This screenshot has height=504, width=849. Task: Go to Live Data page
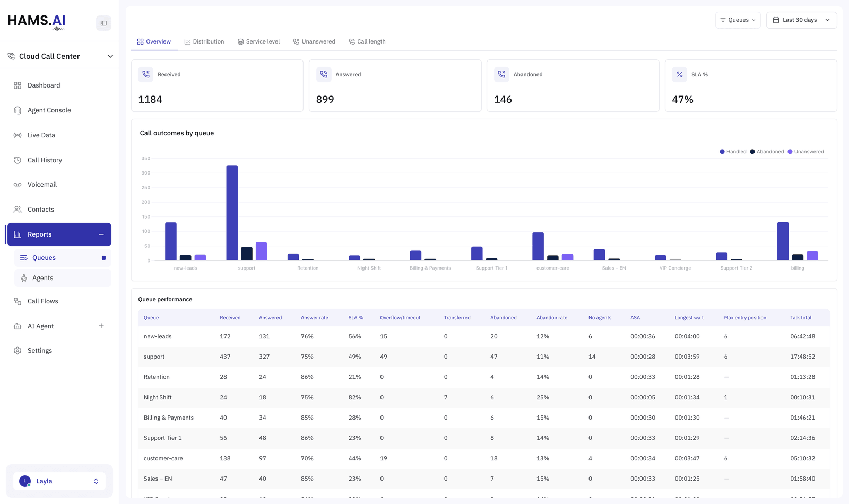59,135
